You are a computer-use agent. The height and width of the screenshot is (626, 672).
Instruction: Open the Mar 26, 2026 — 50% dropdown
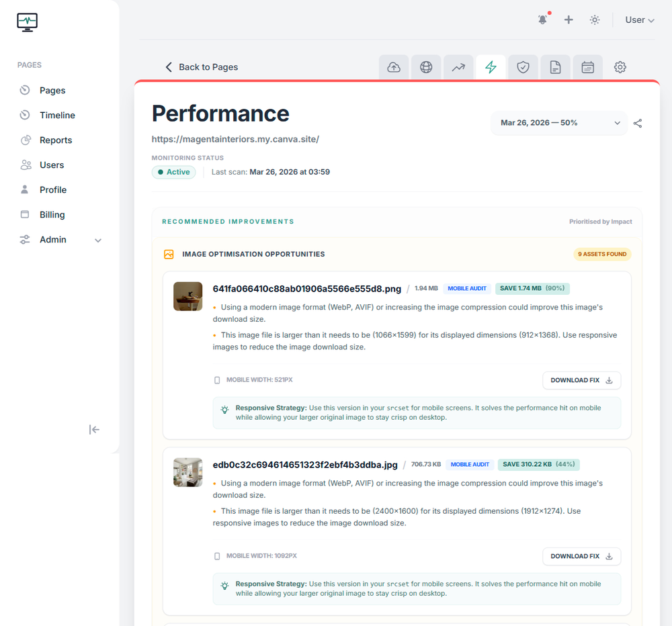(x=558, y=123)
